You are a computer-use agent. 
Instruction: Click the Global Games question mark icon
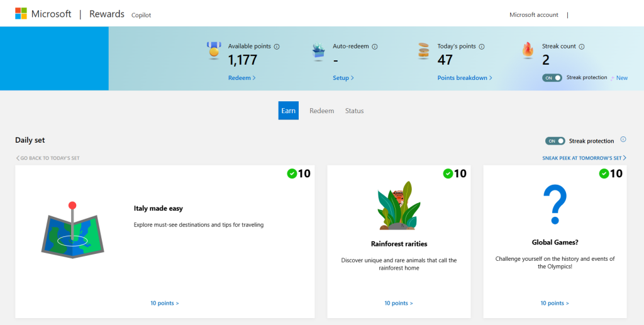pyautogui.click(x=555, y=204)
